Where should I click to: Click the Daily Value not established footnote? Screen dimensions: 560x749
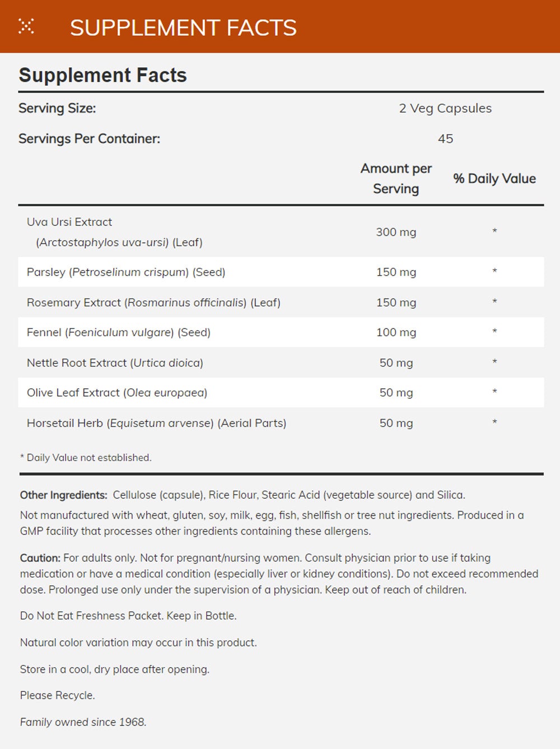coord(86,458)
